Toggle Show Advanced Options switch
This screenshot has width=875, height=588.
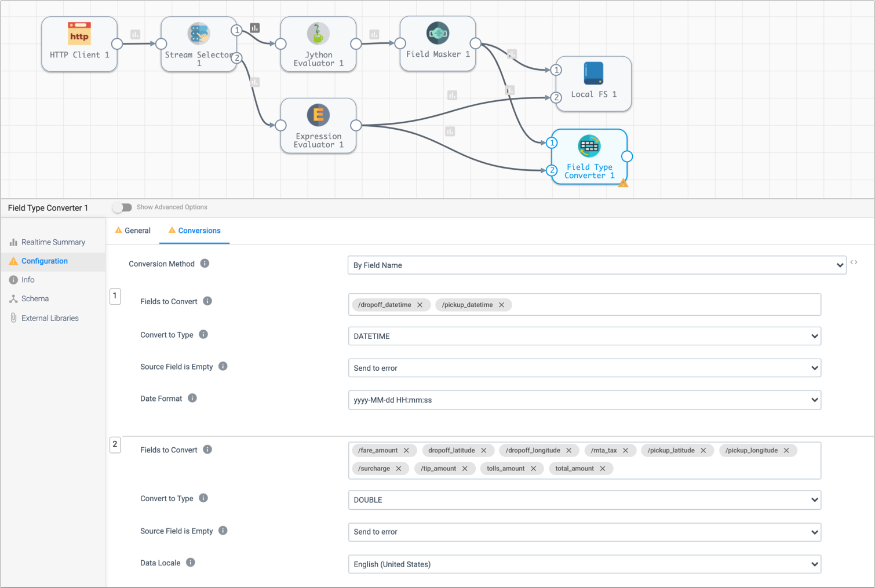(x=122, y=207)
